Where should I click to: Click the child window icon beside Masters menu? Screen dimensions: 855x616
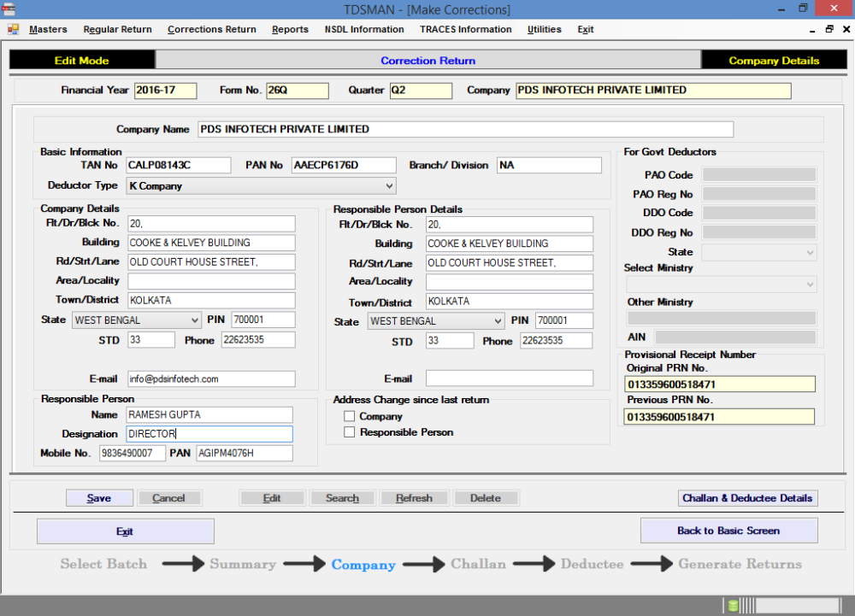click(12, 28)
